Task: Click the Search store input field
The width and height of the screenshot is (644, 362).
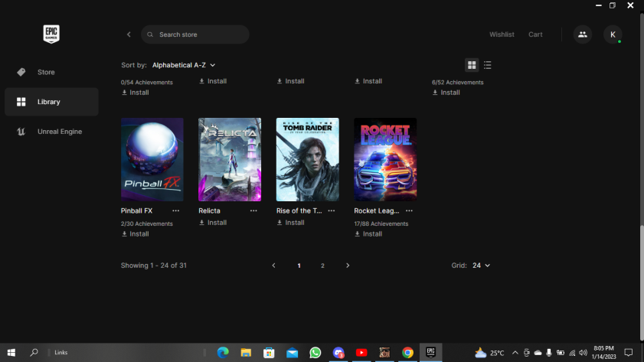Action: pyautogui.click(x=195, y=34)
